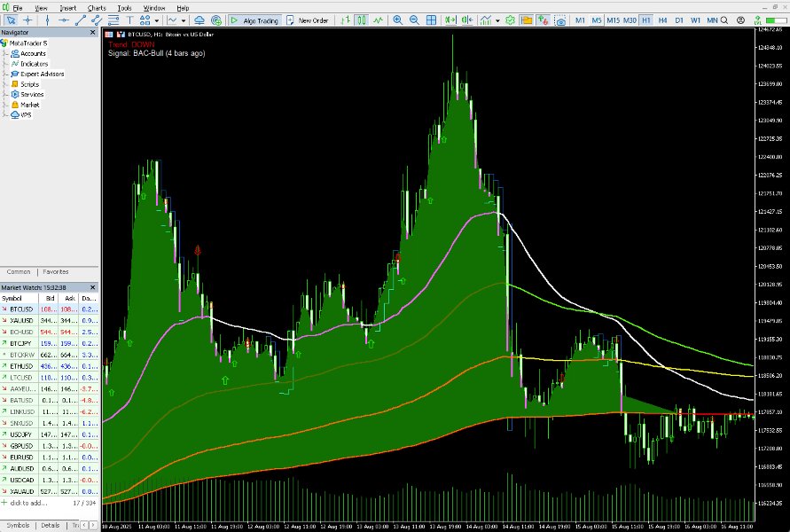
Task: Open the Insert menu
Action: tap(68, 8)
